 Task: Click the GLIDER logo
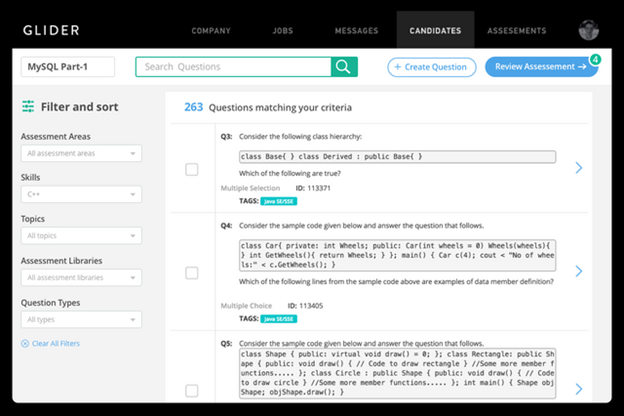coord(51,30)
